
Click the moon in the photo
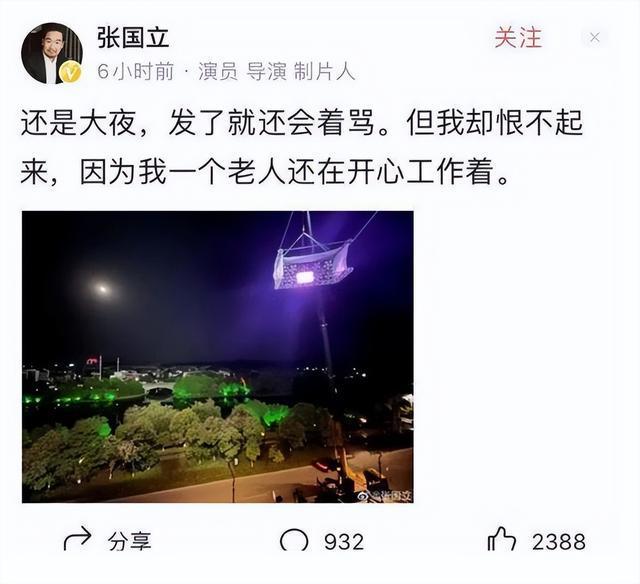click(102, 289)
